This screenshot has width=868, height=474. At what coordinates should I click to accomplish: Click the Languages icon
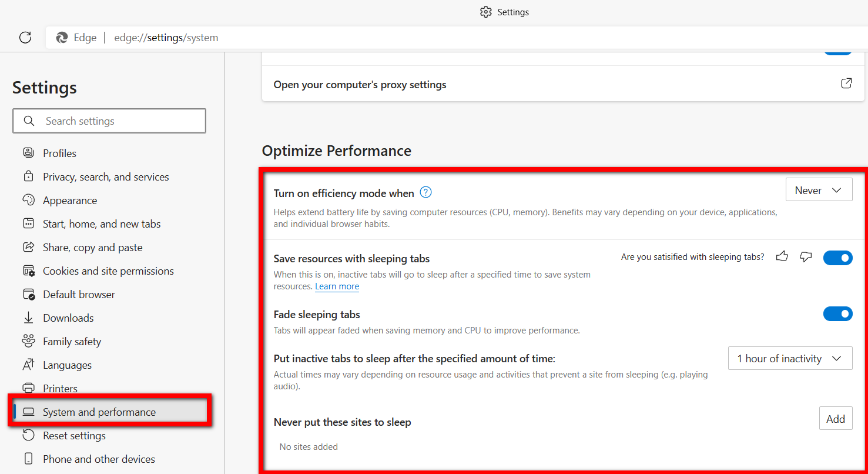tap(28, 365)
